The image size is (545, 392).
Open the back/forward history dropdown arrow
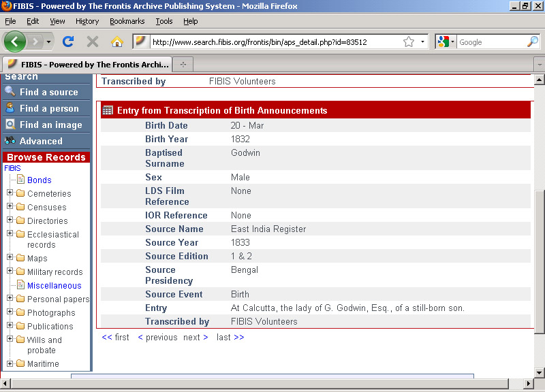pos(48,42)
